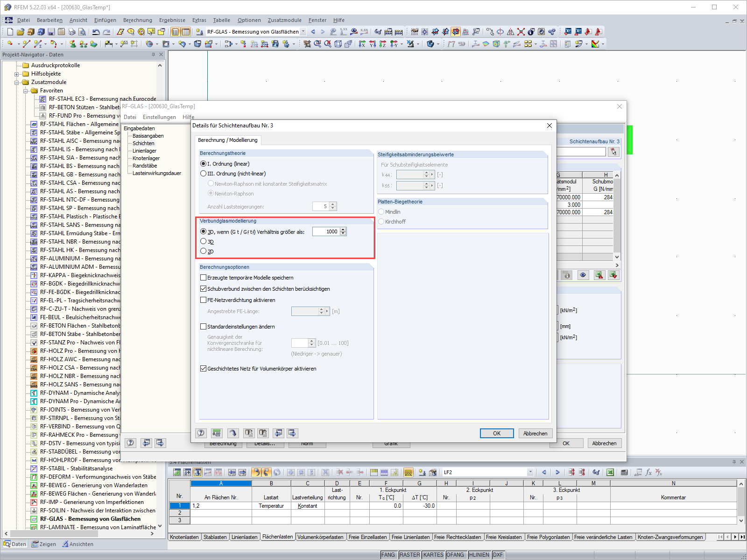The width and height of the screenshot is (747, 560).
Task: Open the dropdown arrow next to the results palette icon
Action: tap(603, 44)
